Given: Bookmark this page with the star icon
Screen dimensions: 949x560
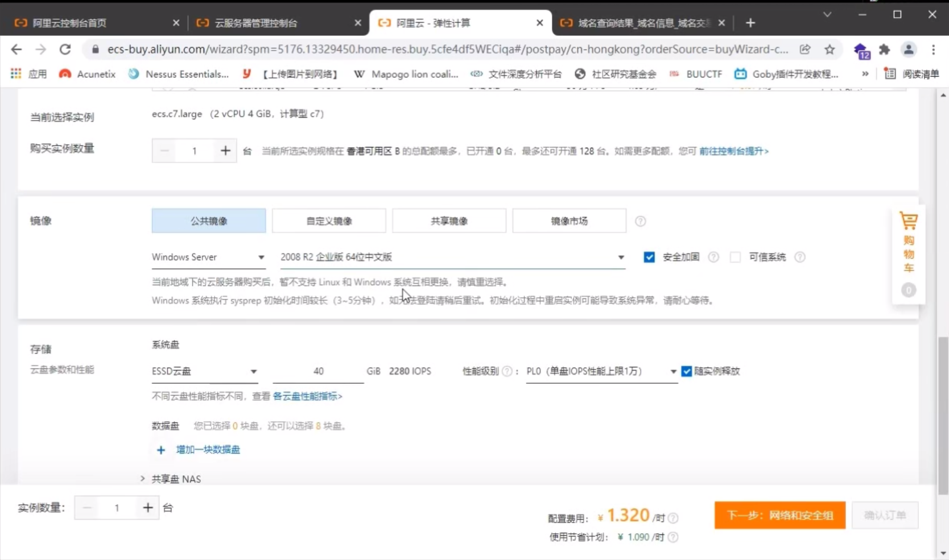Looking at the screenshot, I should (x=830, y=49).
